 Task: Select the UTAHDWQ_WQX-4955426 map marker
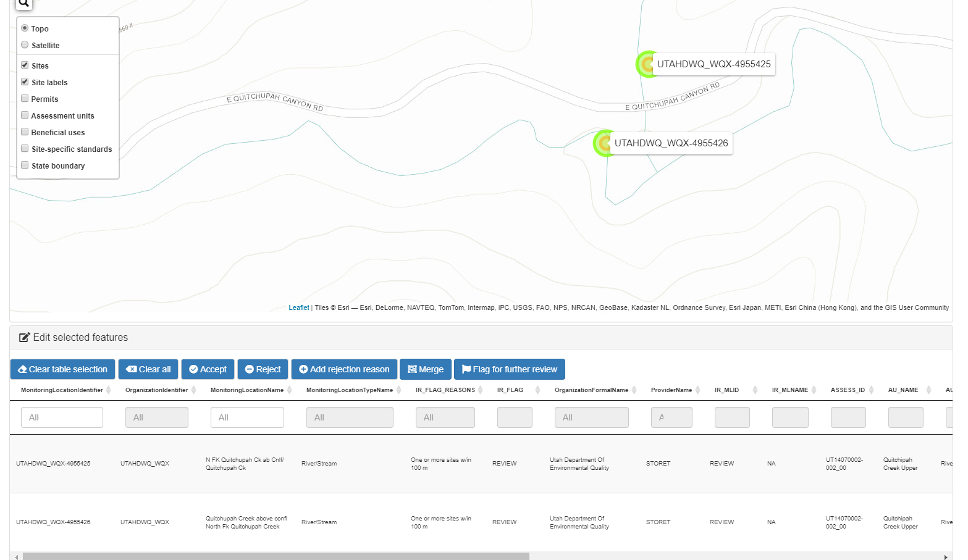click(x=604, y=143)
